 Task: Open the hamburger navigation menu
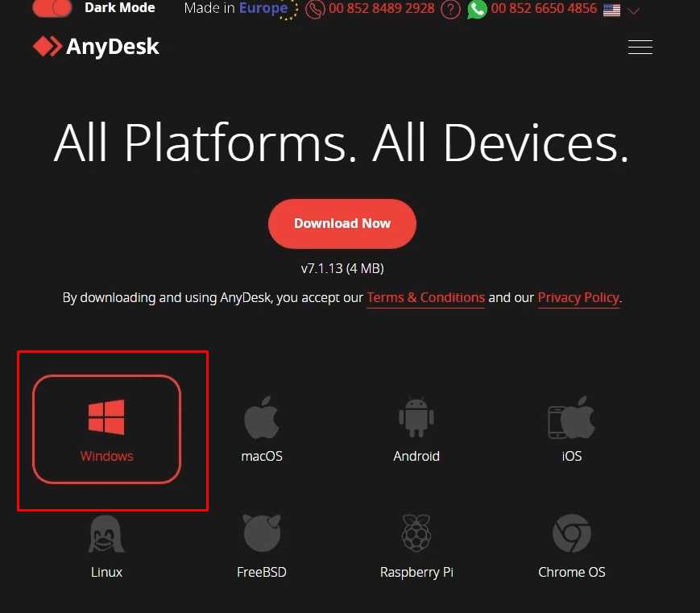(x=640, y=47)
